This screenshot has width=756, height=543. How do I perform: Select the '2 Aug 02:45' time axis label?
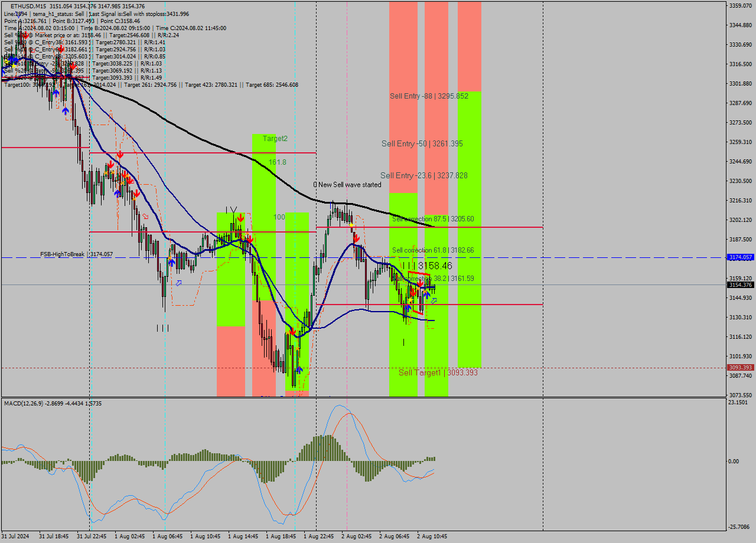point(356,537)
